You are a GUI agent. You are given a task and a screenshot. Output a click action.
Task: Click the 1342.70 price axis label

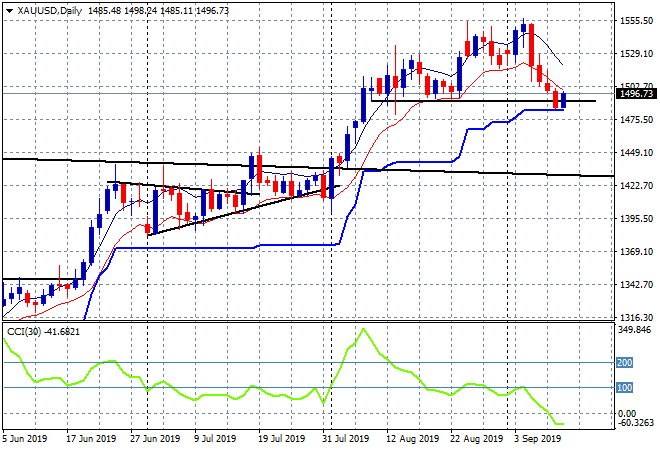tap(636, 285)
